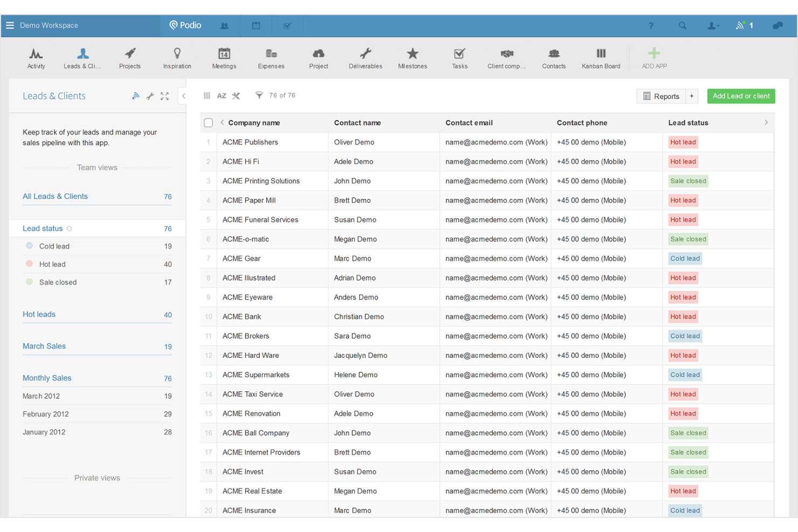Click Cold lead tag for ACME Gear
Screen dimensions: 798x532
click(685, 259)
